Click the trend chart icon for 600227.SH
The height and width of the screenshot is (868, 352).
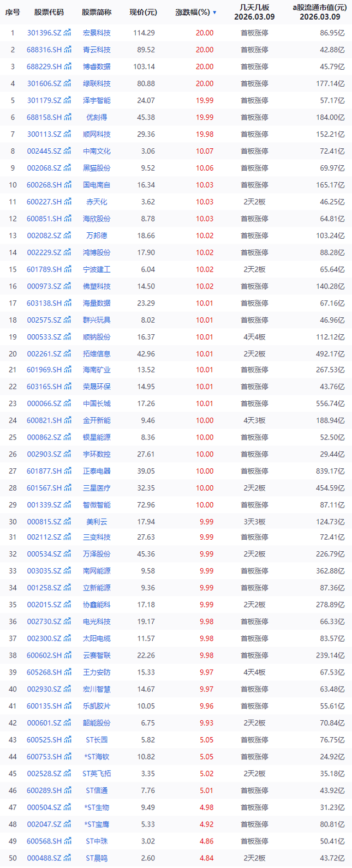coord(68,202)
